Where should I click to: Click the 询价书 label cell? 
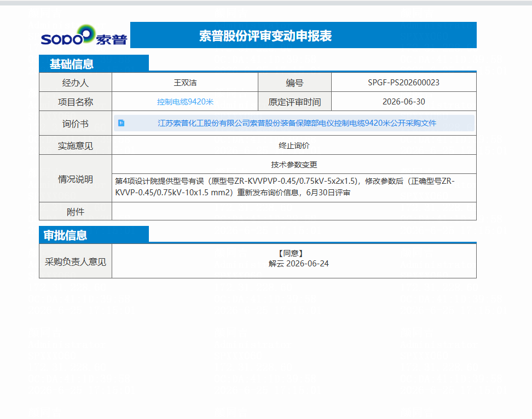pyautogui.click(x=76, y=124)
